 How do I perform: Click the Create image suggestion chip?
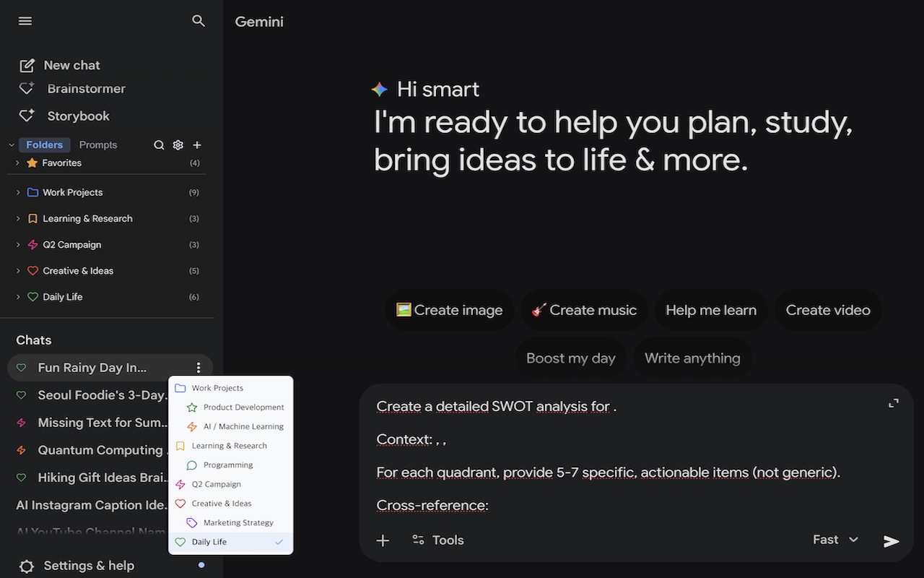[x=449, y=310]
